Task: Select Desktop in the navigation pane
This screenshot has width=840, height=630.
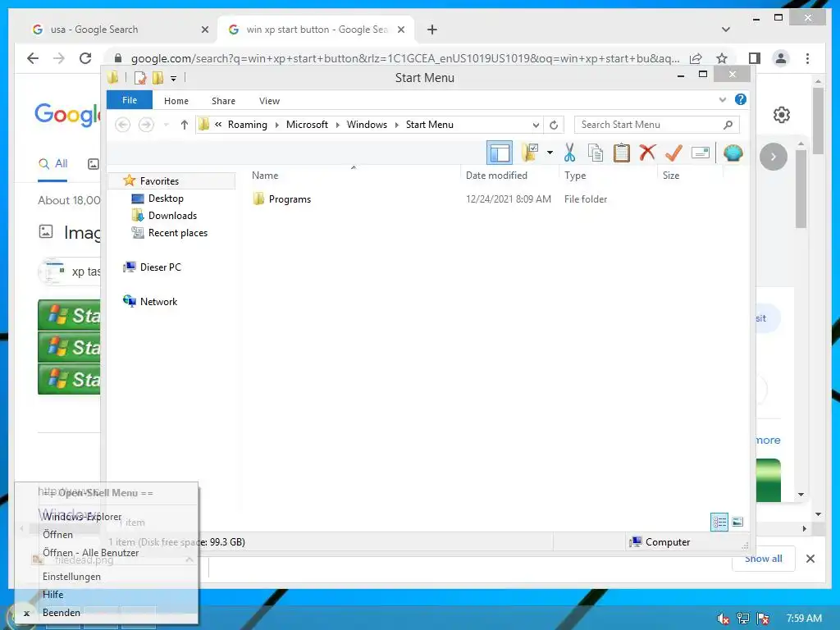Action: 166,199
